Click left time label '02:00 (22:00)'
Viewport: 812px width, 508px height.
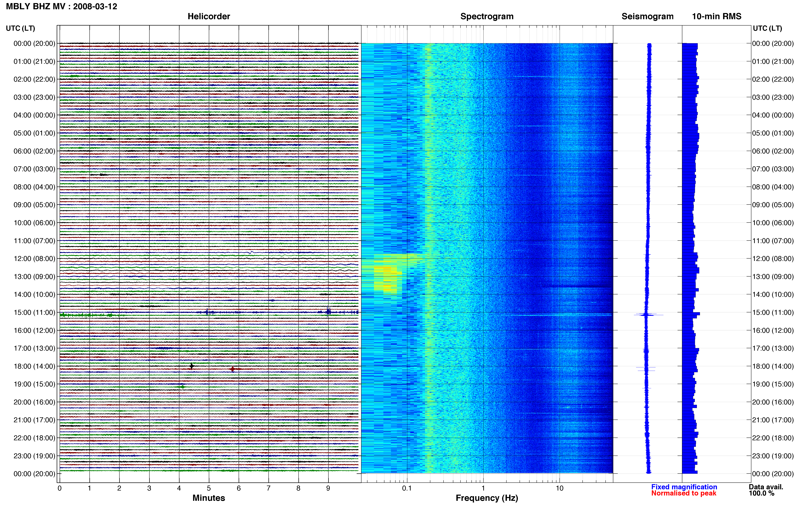[34, 79]
